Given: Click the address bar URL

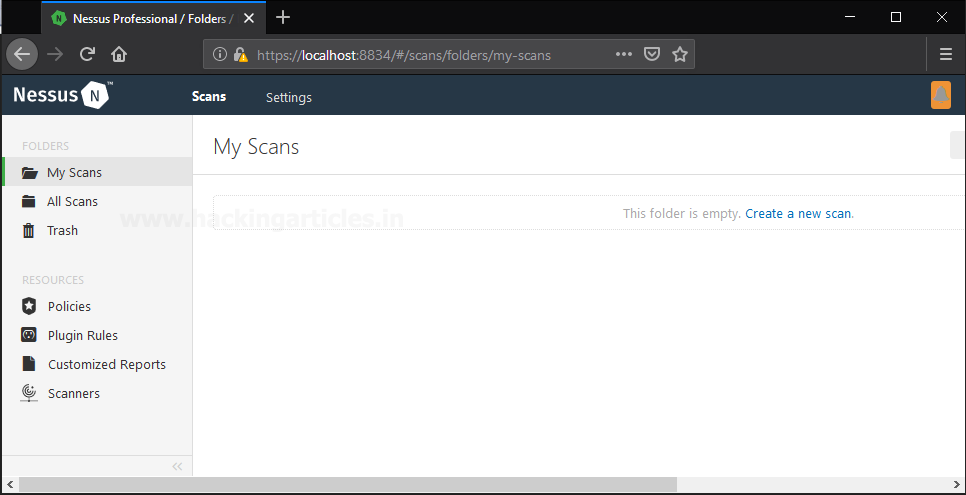Looking at the screenshot, I should pos(404,55).
